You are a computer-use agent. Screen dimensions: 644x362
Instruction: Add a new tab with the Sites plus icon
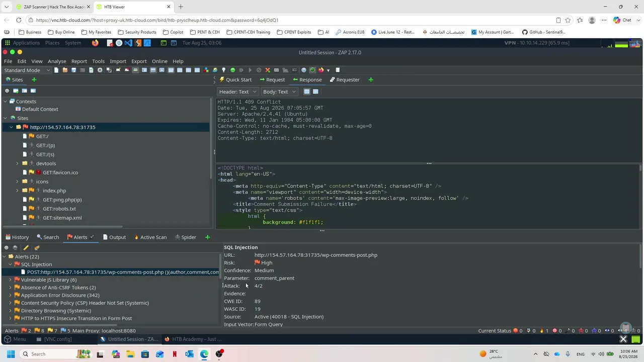pos(34,79)
